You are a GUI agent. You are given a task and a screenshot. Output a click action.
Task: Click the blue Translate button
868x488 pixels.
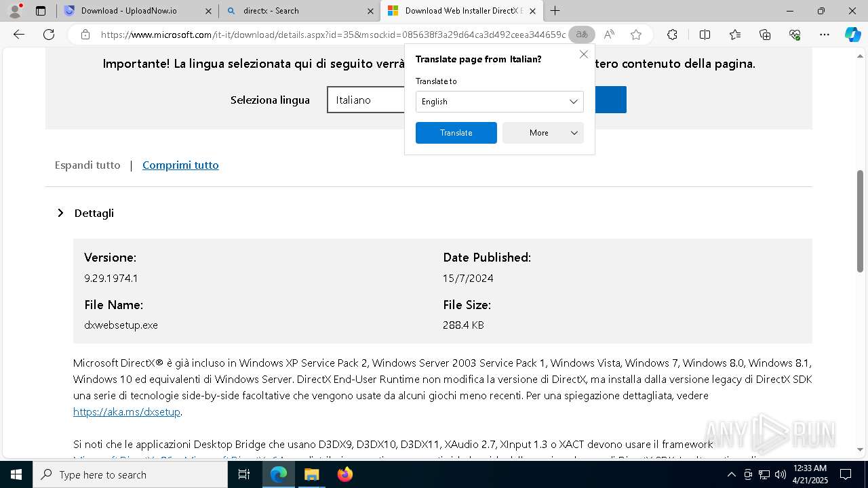(x=456, y=133)
